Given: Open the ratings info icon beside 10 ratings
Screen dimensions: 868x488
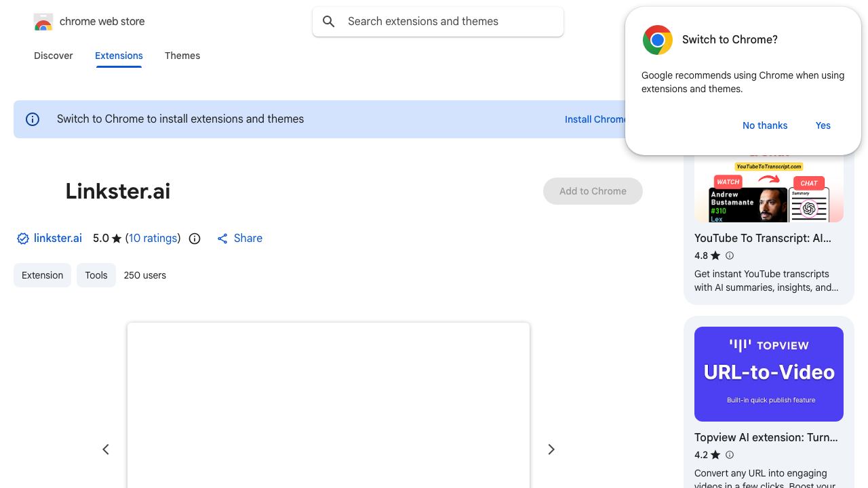Looking at the screenshot, I should 195,239.
